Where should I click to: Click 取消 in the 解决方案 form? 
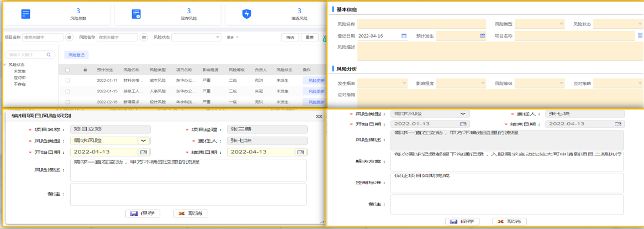(x=509, y=221)
